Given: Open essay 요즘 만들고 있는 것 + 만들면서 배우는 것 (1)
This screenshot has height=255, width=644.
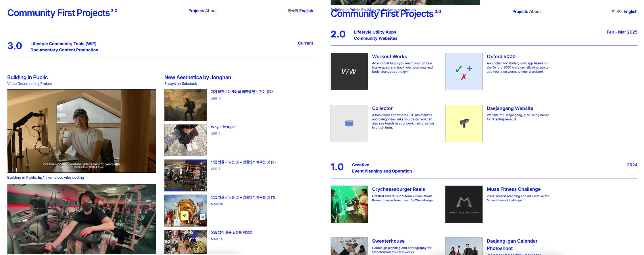Looking at the screenshot, I should (243, 197).
